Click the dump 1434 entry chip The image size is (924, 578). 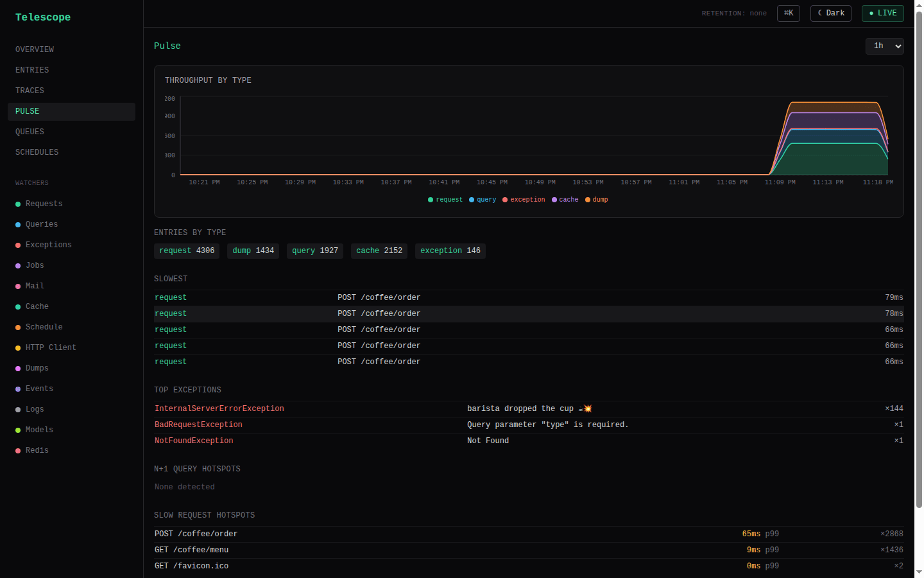(253, 251)
